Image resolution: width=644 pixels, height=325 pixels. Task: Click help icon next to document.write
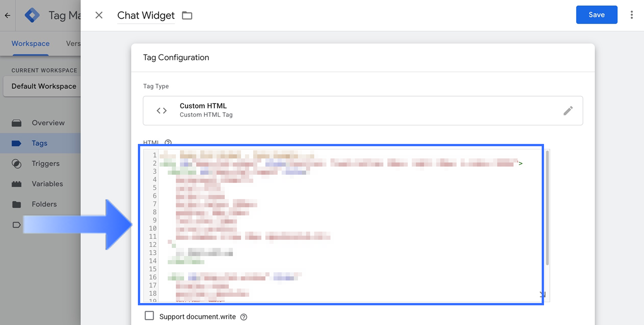[x=244, y=317]
